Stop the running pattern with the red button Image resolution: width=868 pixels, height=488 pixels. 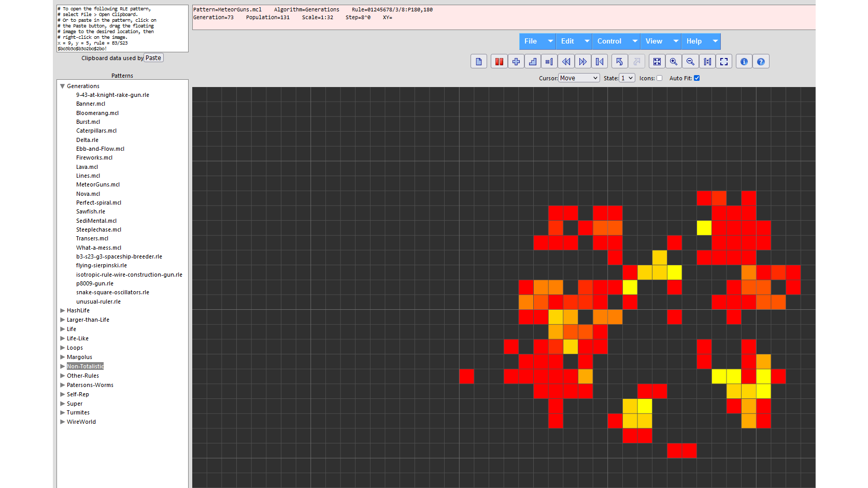coord(499,62)
